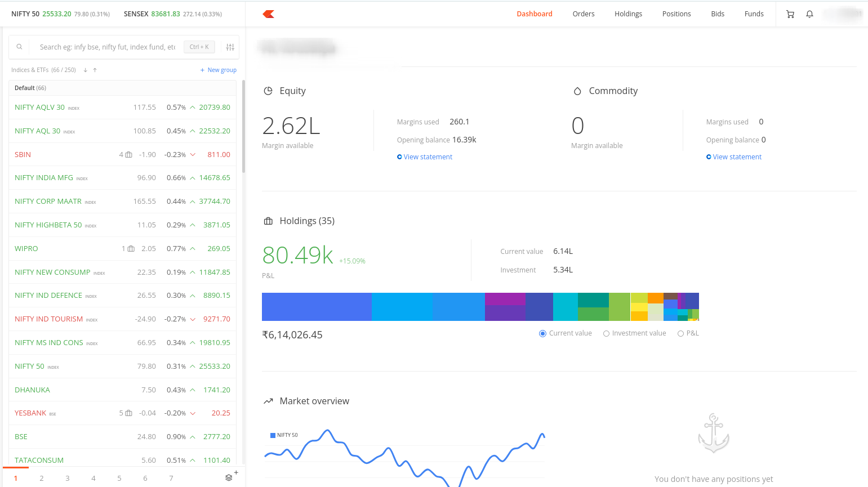This screenshot has height=487, width=868.
Task: Collapse the Default (66) group
Action: click(122, 88)
